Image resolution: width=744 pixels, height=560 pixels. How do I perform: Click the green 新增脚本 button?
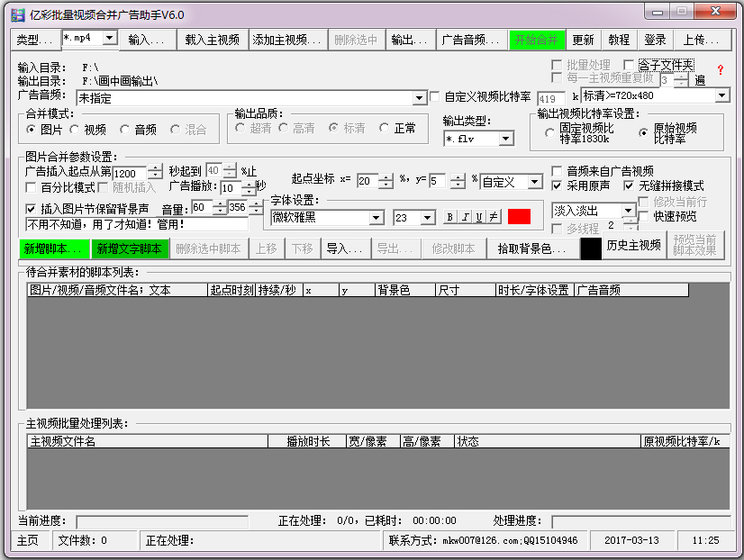(x=53, y=248)
